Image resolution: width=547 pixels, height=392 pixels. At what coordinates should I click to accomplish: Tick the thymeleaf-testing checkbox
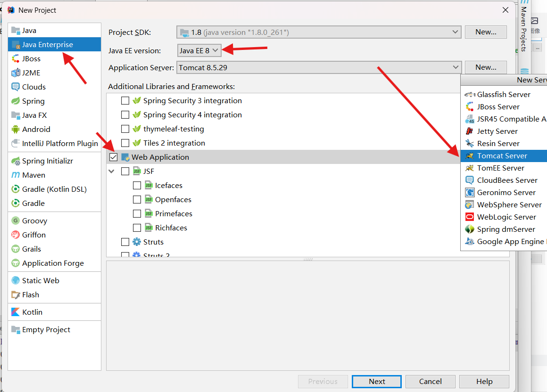pyautogui.click(x=125, y=129)
